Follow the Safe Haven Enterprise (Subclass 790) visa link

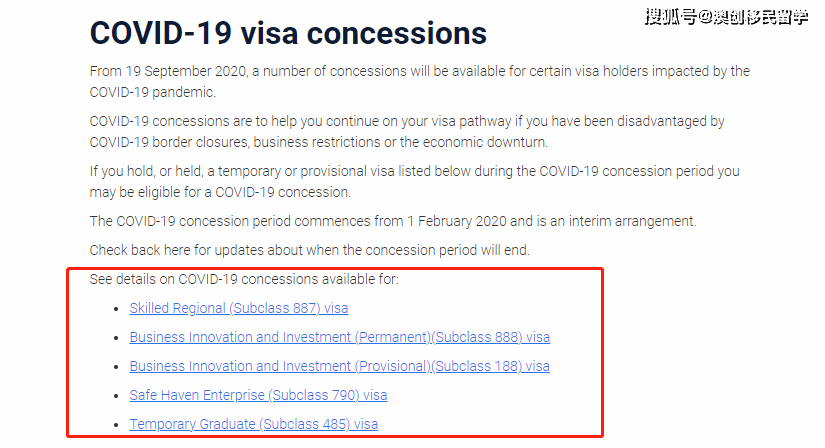258,395
